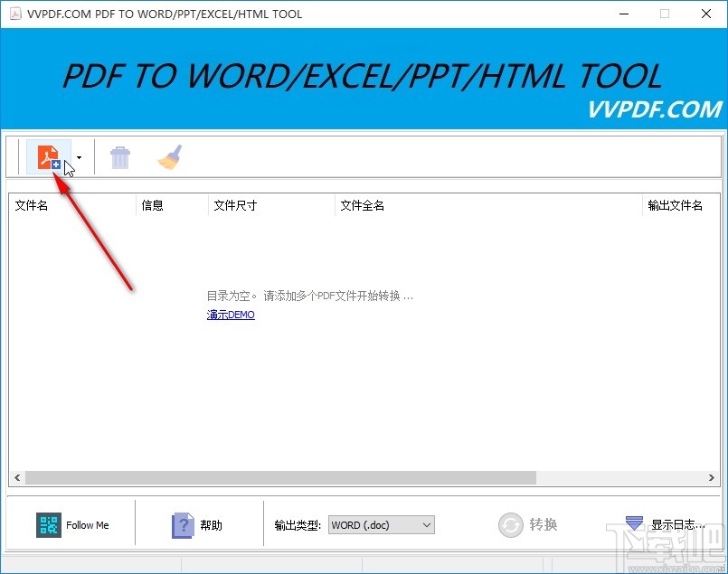Click the PDF app icon in title bar
This screenshot has width=728, height=574.
point(15,14)
